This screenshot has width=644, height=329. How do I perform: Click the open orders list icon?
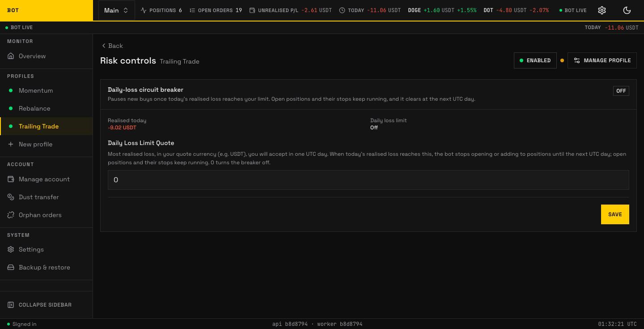click(192, 10)
